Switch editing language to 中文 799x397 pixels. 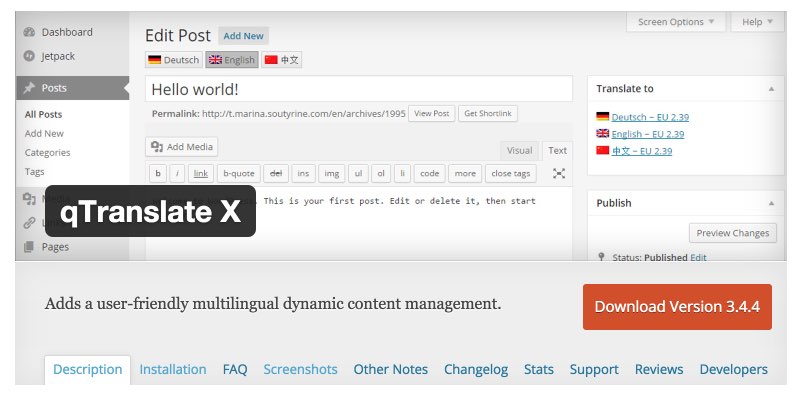(x=282, y=60)
